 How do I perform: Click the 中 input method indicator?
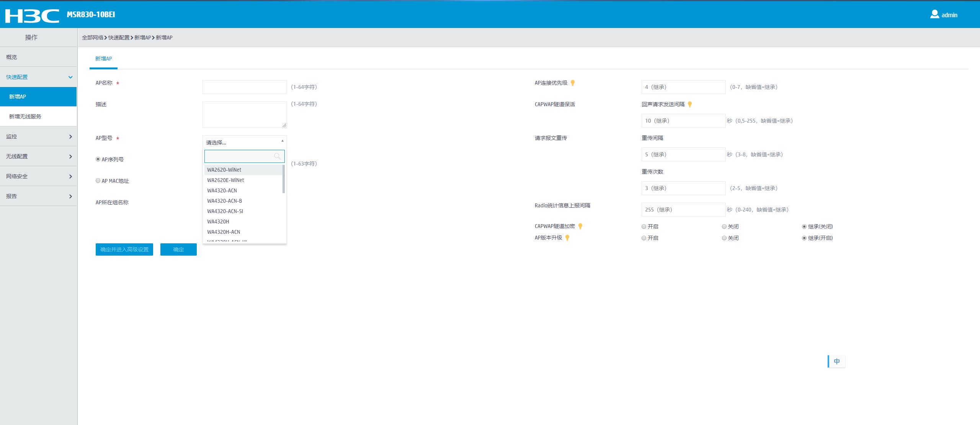click(x=836, y=361)
